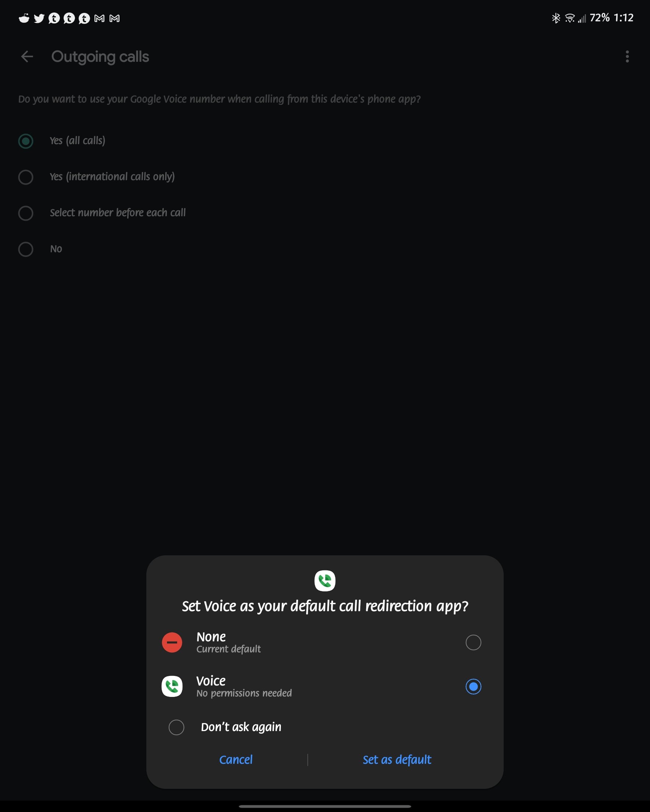
Task: Select the Voice radio button
Action: pos(474,687)
